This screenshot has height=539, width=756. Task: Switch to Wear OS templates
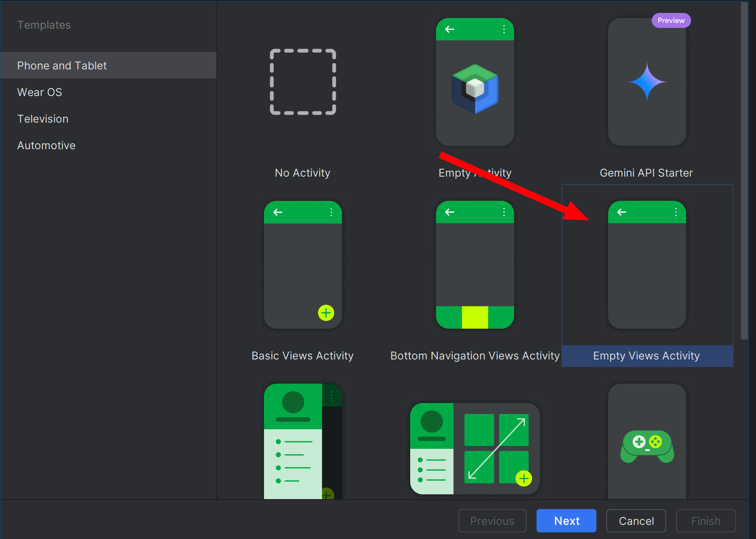coord(108,92)
